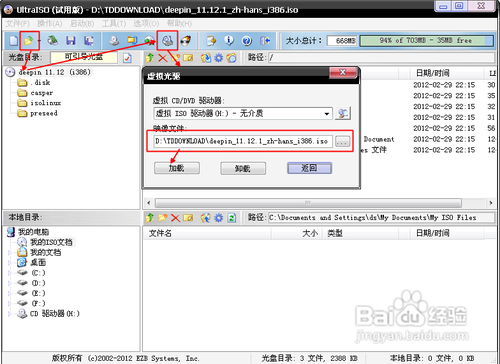Click the horizontal scrollbar left arrow

pyautogui.click(x=149, y=203)
